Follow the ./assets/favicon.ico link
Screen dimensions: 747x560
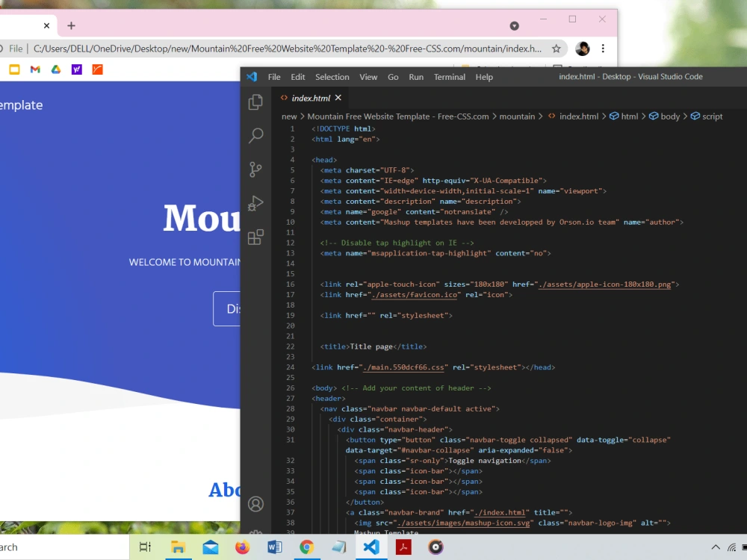tap(414, 295)
